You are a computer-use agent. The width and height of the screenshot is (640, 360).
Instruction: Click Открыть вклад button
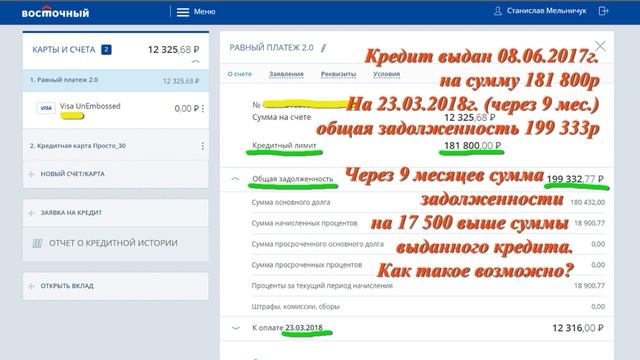[x=116, y=286]
